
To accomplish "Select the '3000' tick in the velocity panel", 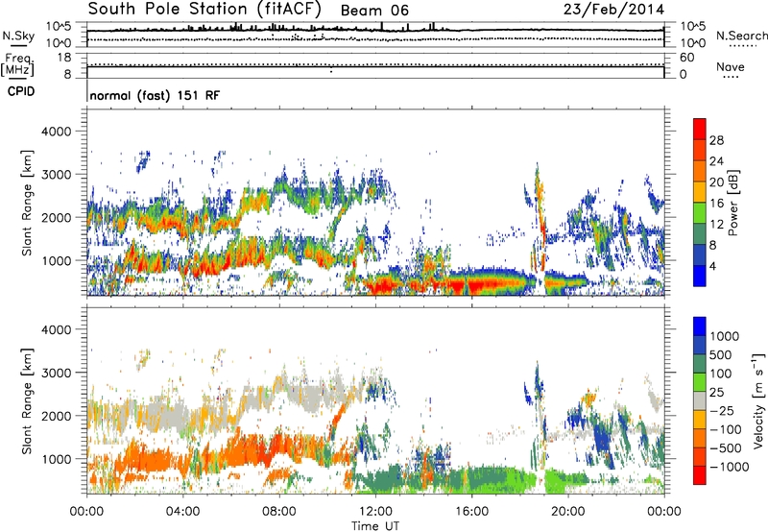I will (x=56, y=373).
